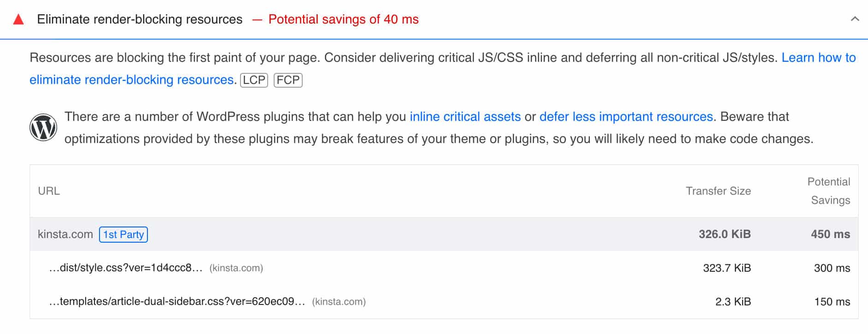868x334 pixels.
Task: Sort by the Transfer Size column
Action: (x=718, y=191)
